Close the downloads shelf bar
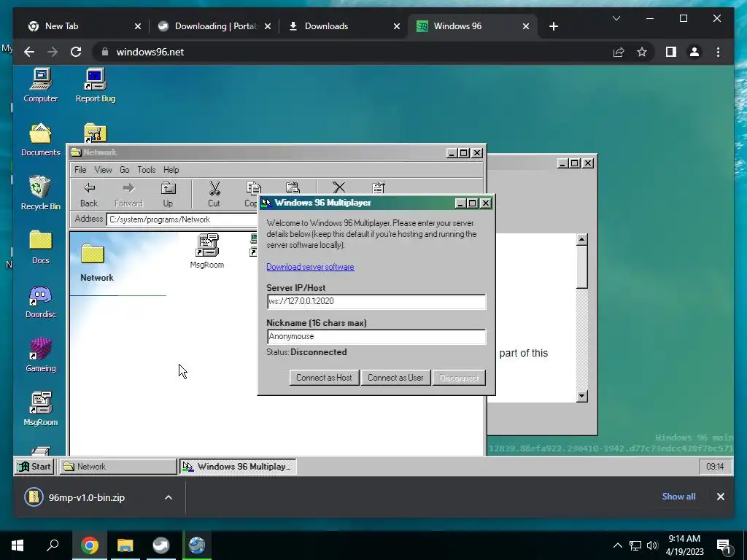 coord(720,497)
